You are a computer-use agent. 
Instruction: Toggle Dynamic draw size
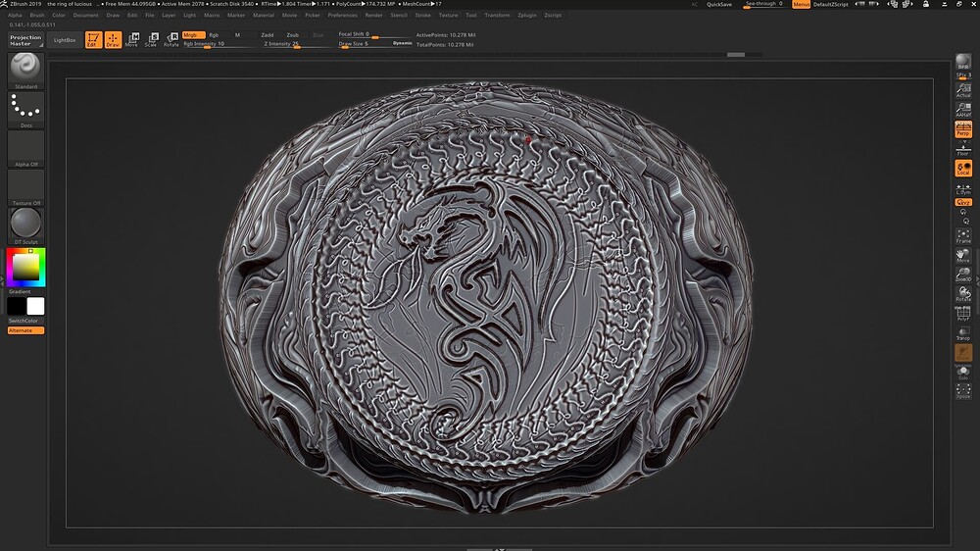[x=402, y=43]
